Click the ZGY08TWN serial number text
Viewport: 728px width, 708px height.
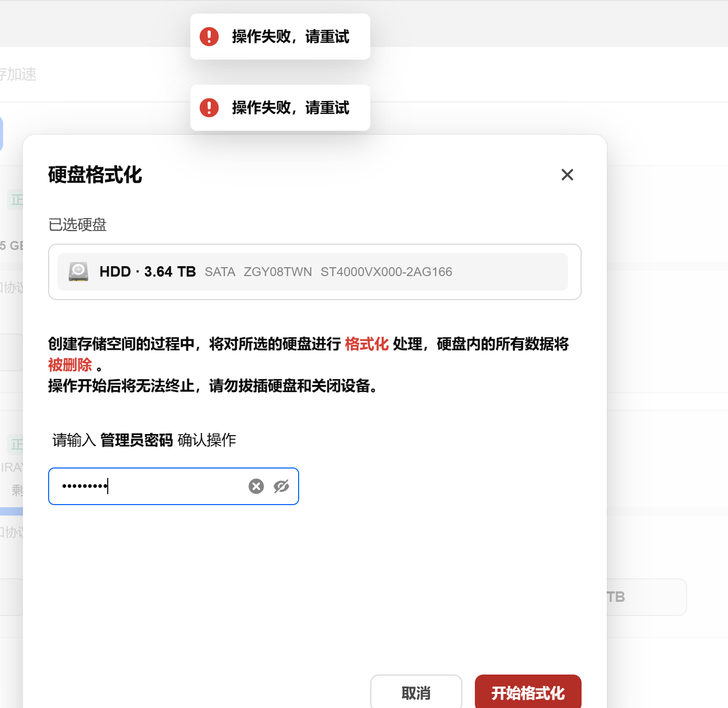pos(278,272)
